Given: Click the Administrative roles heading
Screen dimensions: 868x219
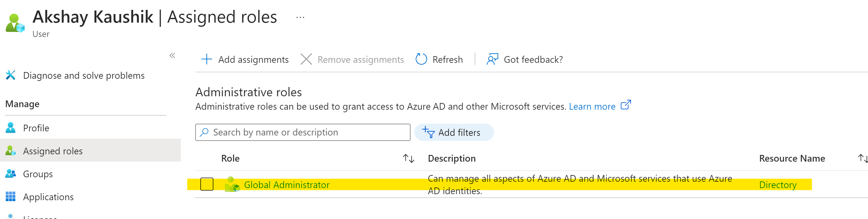Looking at the screenshot, I should tap(248, 92).
